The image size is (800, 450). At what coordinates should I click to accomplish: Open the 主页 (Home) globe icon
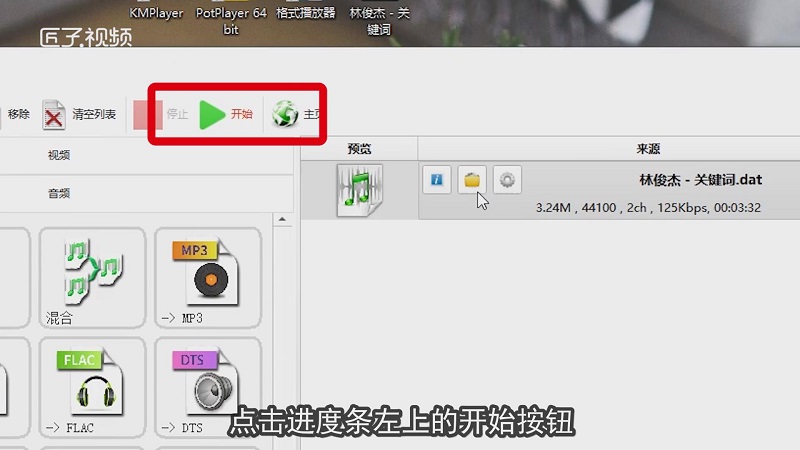click(x=285, y=115)
